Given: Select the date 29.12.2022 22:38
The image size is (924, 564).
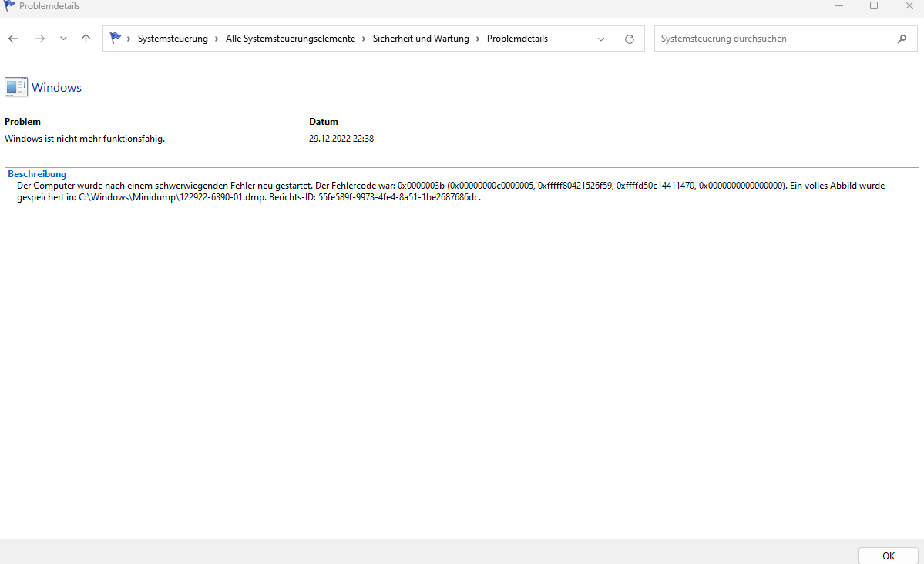Looking at the screenshot, I should coord(341,139).
